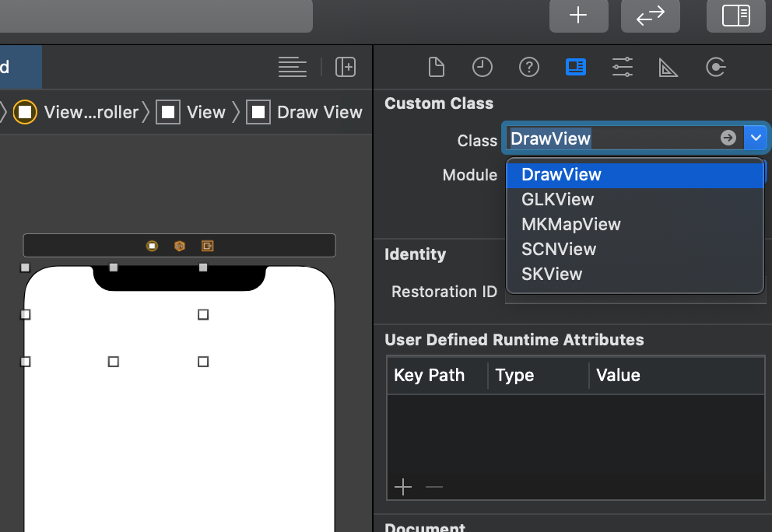Show the Size inspector ruler icon
The image size is (772, 532).
tap(668, 68)
